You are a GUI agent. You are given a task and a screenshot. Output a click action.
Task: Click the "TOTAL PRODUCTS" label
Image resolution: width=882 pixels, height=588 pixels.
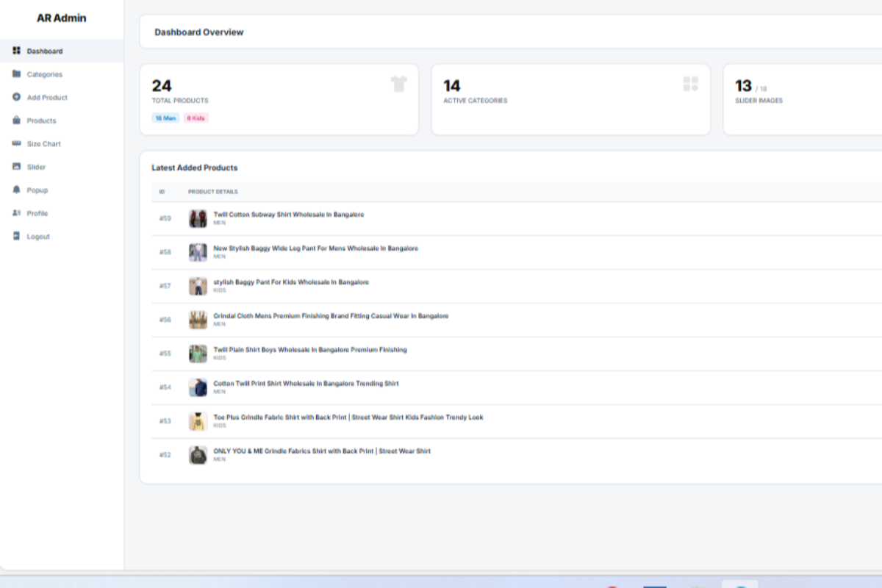[180, 101]
